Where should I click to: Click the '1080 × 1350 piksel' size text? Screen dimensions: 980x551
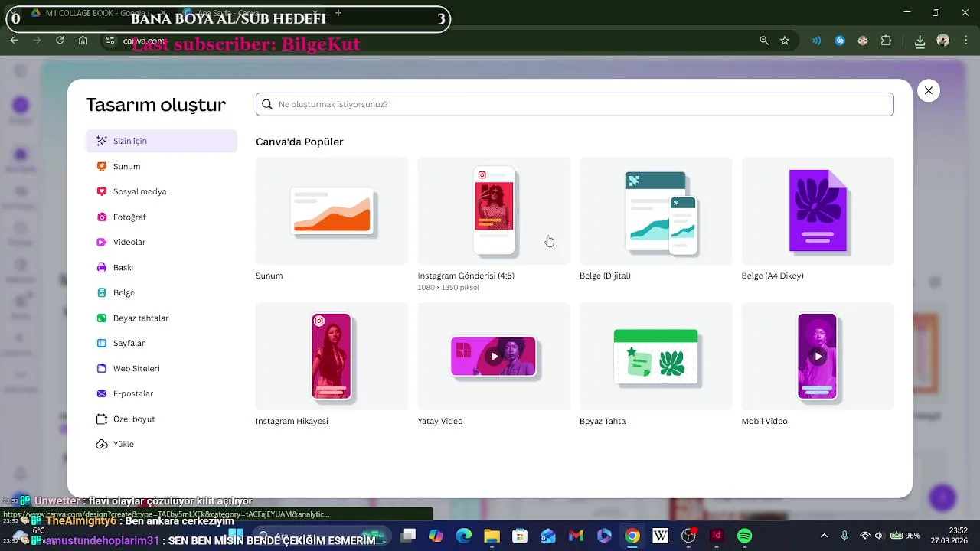pyautogui.click(x=448, y=288)
